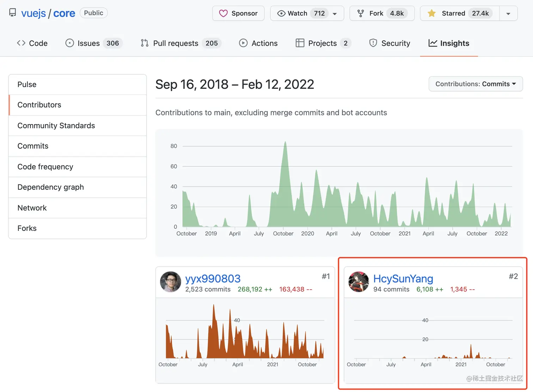The width and height of the screenshot is (533, 392).
Task: Open Network in the sidebar
Action: coord(78,208)
